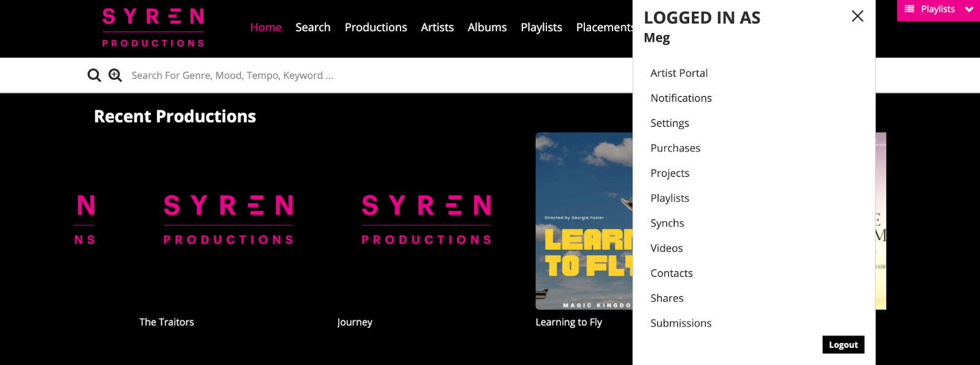The width and height of the screenshot is (980, 365).
Task: Open The Traitors production title link
Action: (x=167, y=322)
